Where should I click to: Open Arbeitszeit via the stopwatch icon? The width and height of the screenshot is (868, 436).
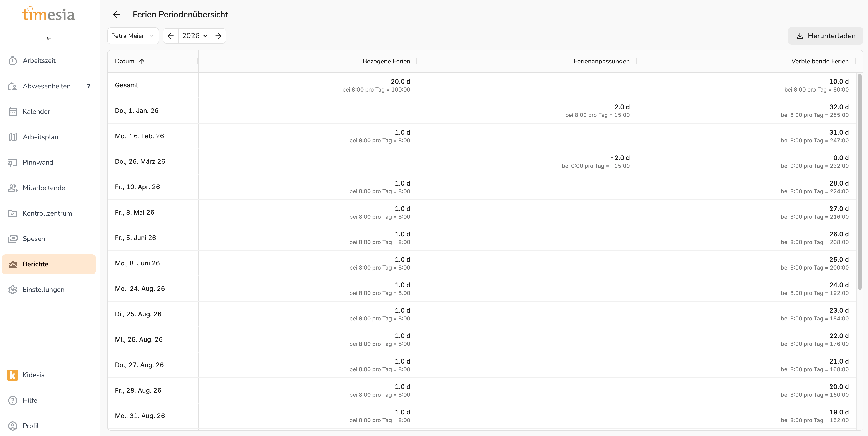13,61
